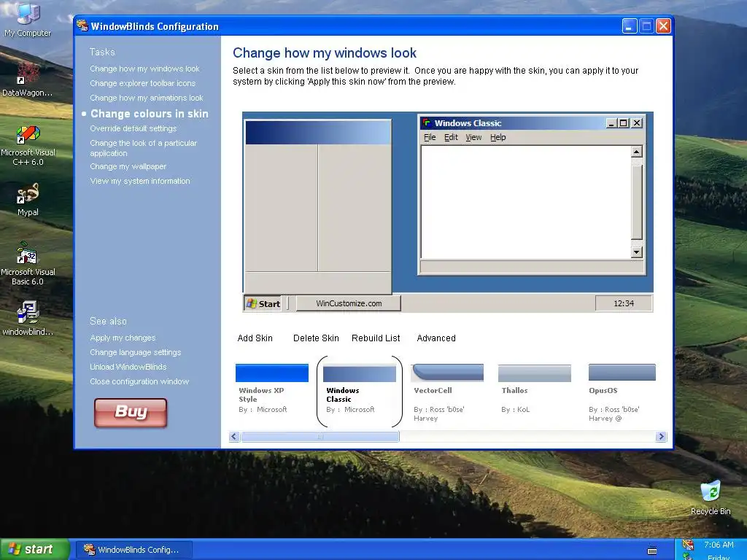Click Delete Skin
This screenshot has width=747, height=560.
point(316,338)
